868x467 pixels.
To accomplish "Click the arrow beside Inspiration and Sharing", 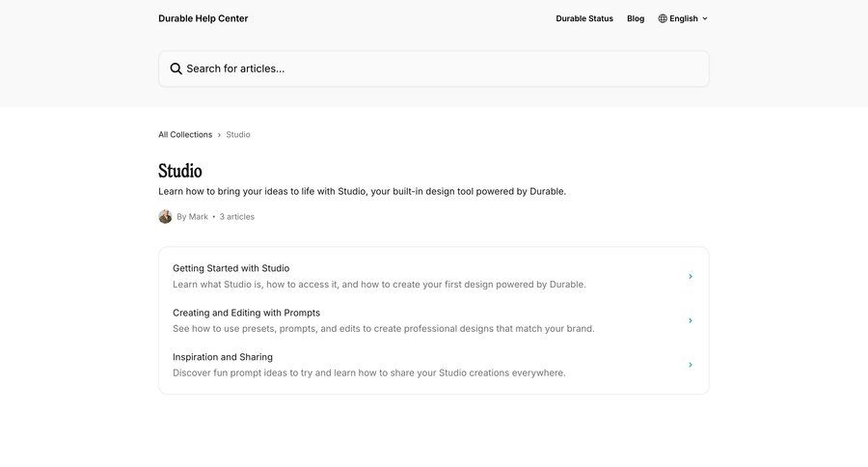I will pos(691,365).
